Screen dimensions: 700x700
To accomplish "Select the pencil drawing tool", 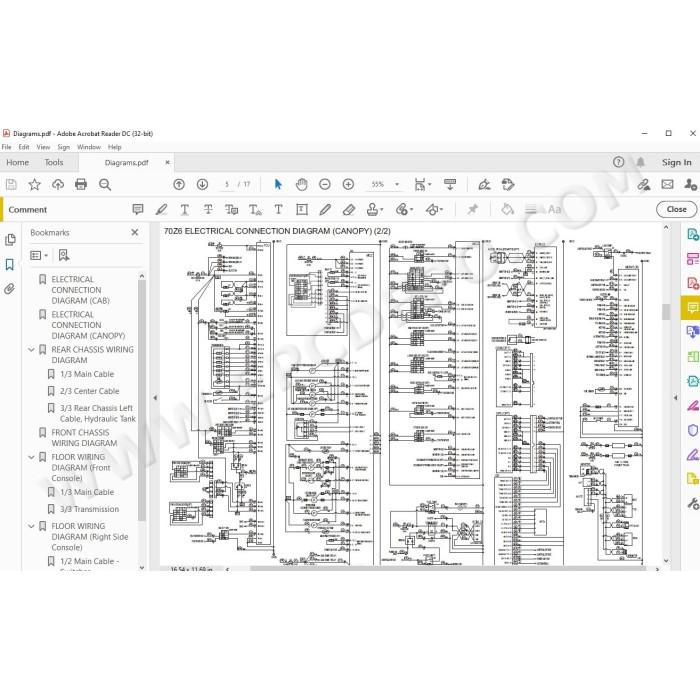I will (325, 209).
